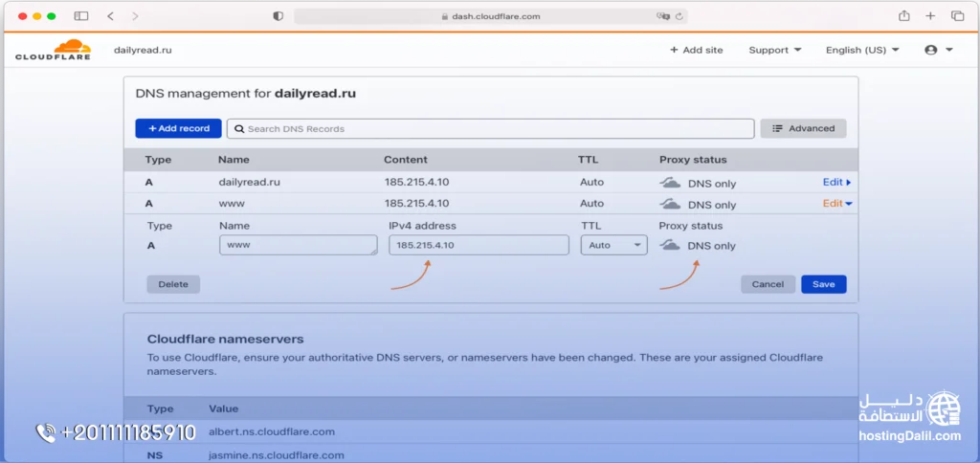Click the Content column header

(x=406, y=160)
